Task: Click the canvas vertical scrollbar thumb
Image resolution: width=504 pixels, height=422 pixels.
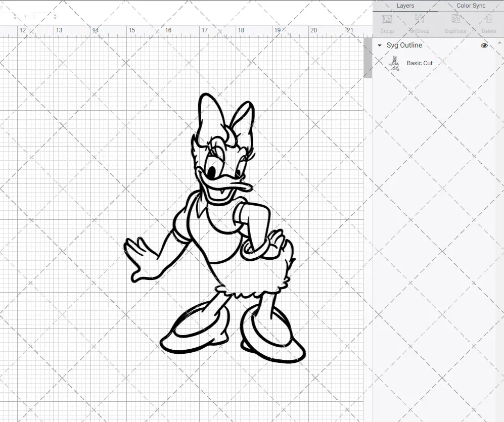Action: tap(368, 58)
